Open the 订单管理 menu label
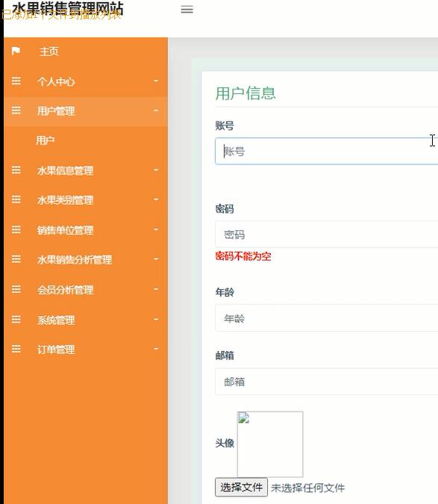This screenshot has width=438, height=504. 56,350
